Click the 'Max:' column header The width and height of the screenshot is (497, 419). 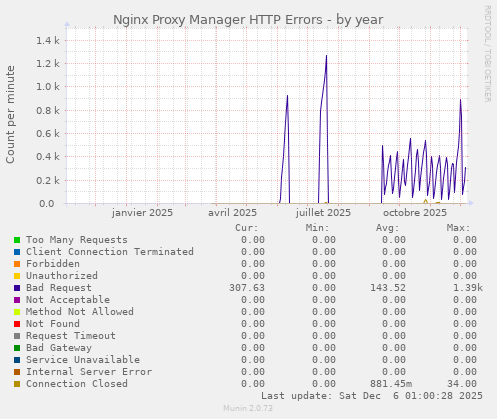click(458, 228)
